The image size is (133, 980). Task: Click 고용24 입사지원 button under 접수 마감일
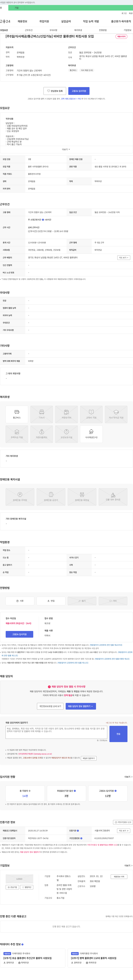coord(19,634)
